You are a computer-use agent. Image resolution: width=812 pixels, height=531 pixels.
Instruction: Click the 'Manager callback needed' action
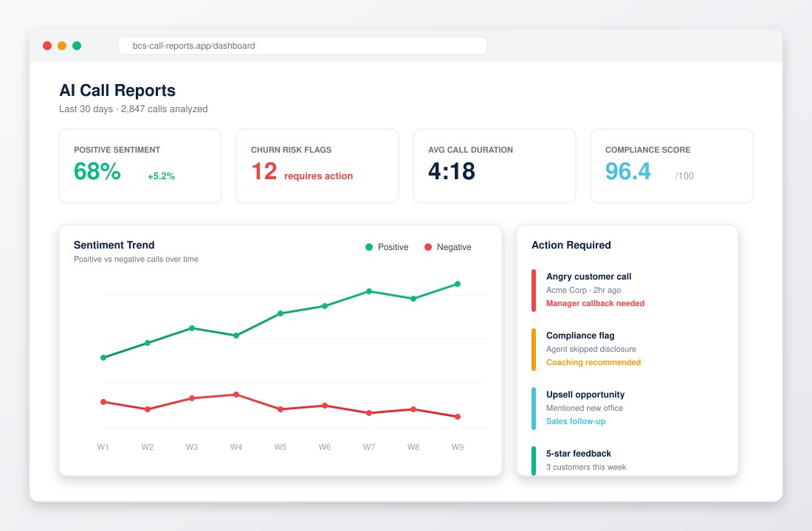pos(595,303)
